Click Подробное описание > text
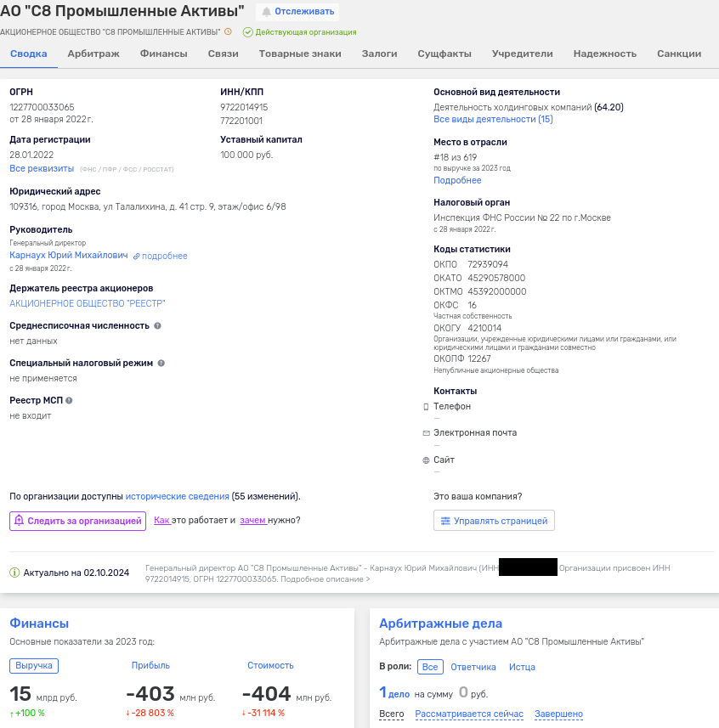 [x=326, y=579]
